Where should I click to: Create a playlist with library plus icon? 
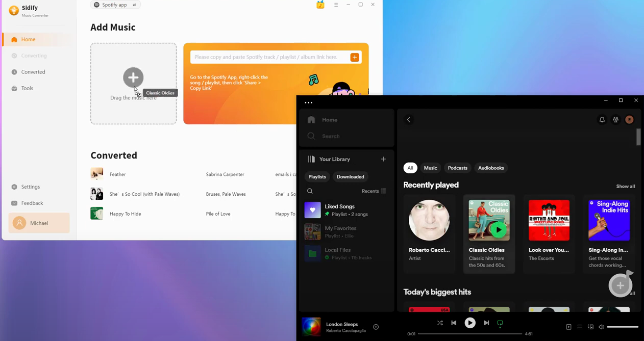383,159
